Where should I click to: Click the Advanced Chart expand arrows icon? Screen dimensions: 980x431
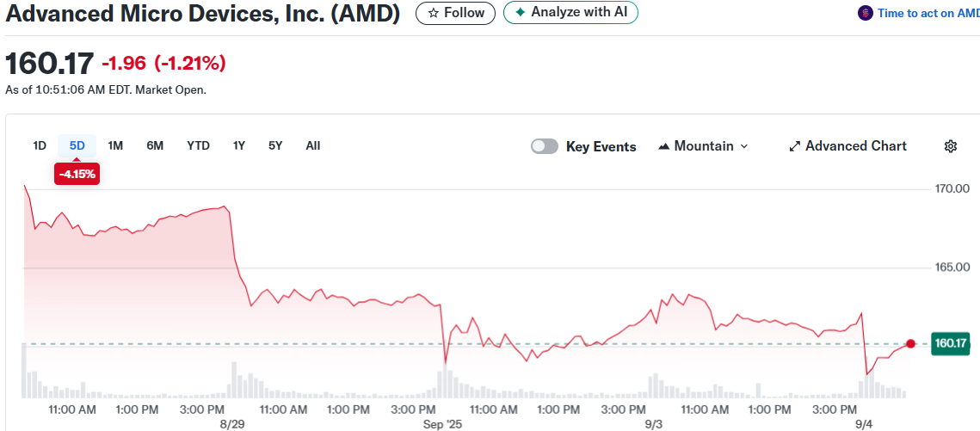[x=795, y=146]
